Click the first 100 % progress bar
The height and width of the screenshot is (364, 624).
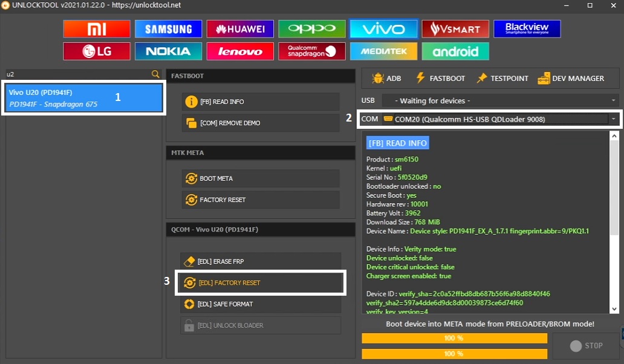point(455,338)
